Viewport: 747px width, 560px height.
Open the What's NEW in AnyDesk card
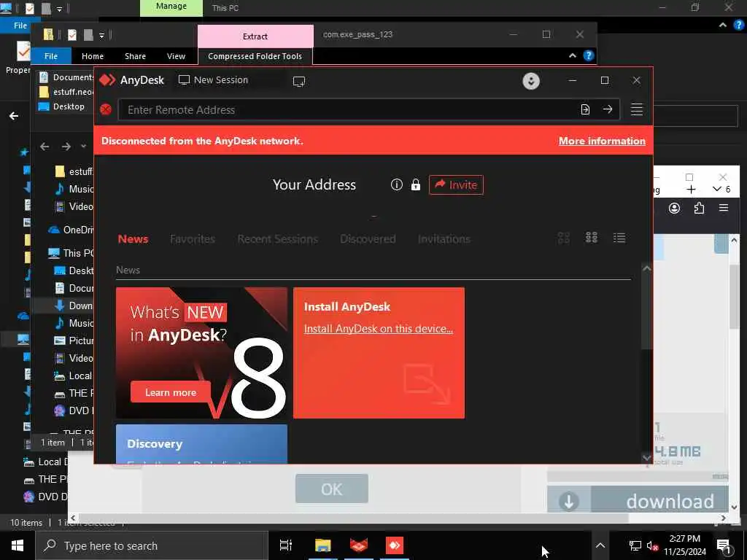pos(201,353)
